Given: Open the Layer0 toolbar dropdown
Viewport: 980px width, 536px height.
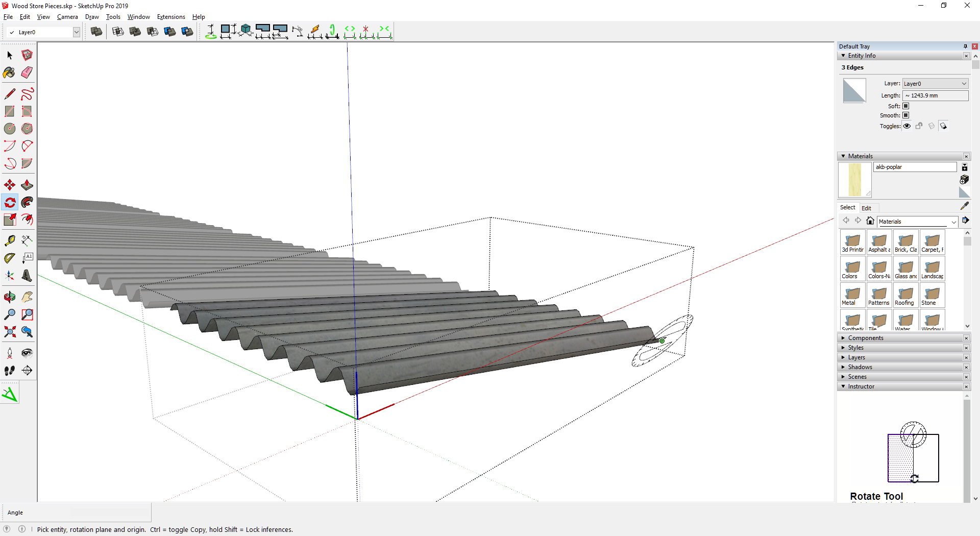Looking at the screenshot, I should pyautogui.click(x=77, y=32).
